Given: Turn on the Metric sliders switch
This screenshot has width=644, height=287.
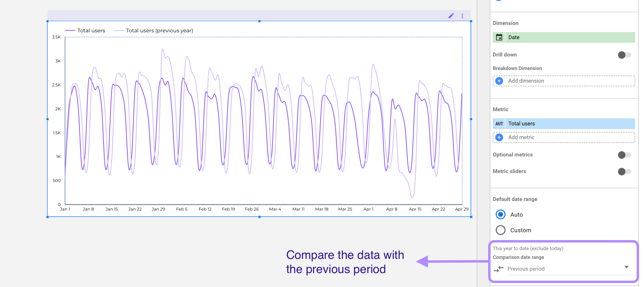Looking at the screenshot, I should 624,171.
